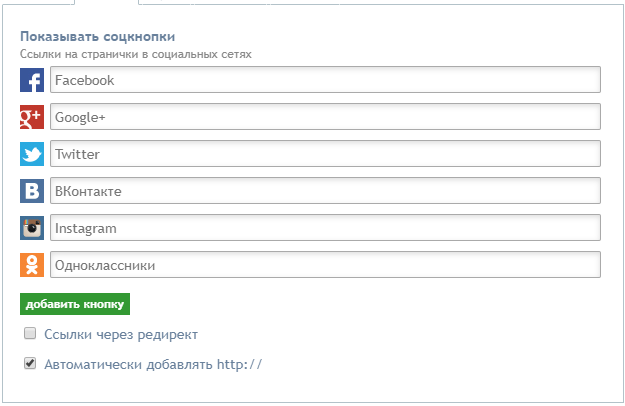Select the active tab above the panel
Image resolution: width=625 pixels, height=406 pixels.
pyautogui.click(x=106, y=2)
